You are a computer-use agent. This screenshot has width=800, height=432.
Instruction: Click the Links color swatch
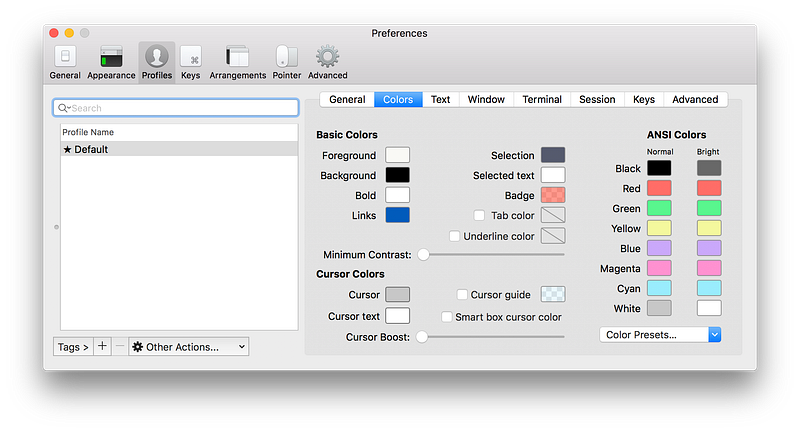397,215
